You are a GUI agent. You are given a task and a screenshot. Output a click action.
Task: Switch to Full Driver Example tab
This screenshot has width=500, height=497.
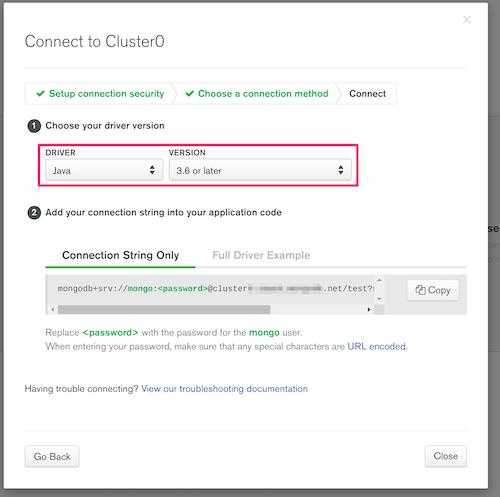tap(261, 255)
